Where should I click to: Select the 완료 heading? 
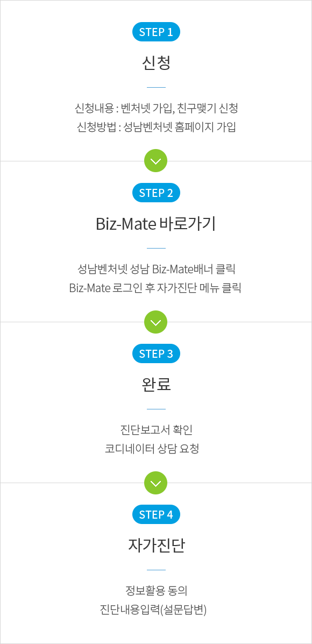tap(156, 385)
